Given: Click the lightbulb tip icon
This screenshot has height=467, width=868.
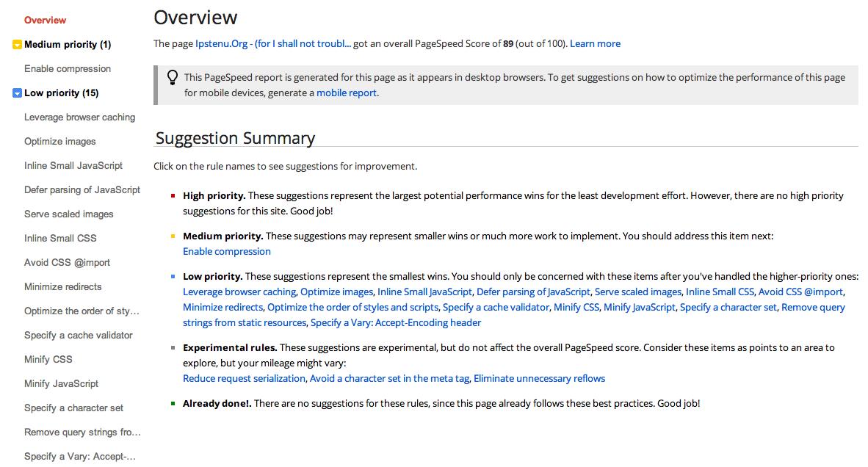Looking at the screenshot, I should point(173,77).
